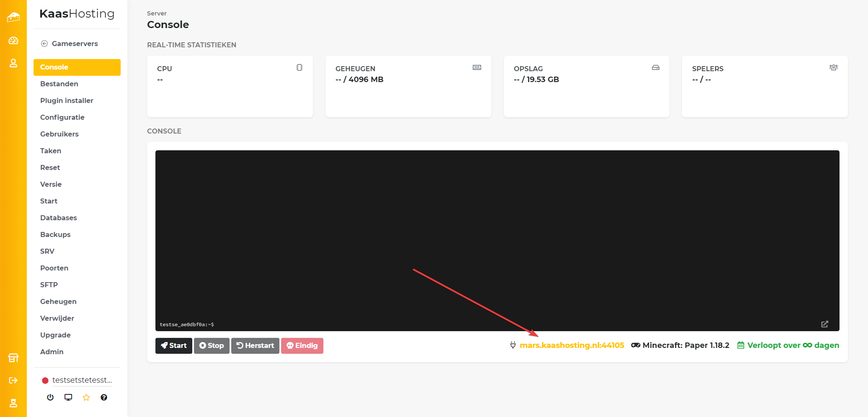
Task: Open the help question mark icon
Action: point(104,397)
